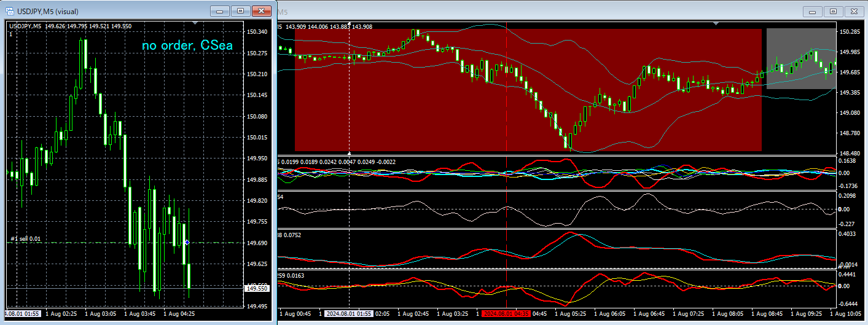
Task: Click price 150.275 on visual chart scale
Action: [x=256, y=53]
